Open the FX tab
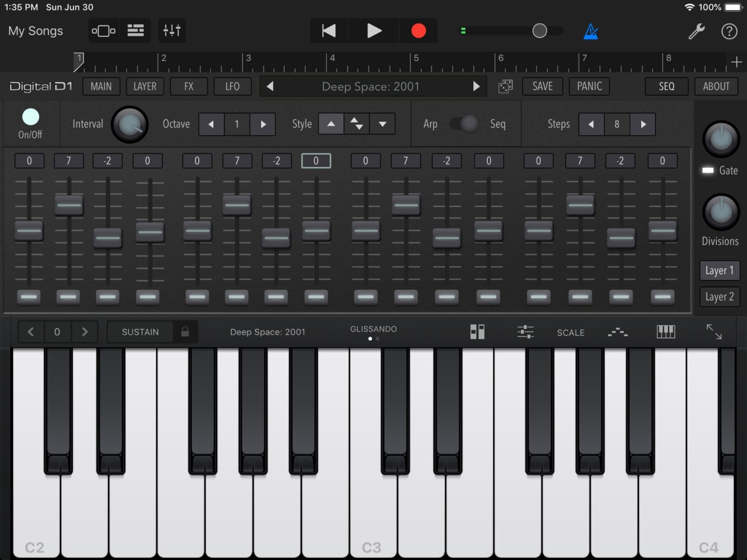The height and width of the screenshot is (560, 747). tap(188, 87)
